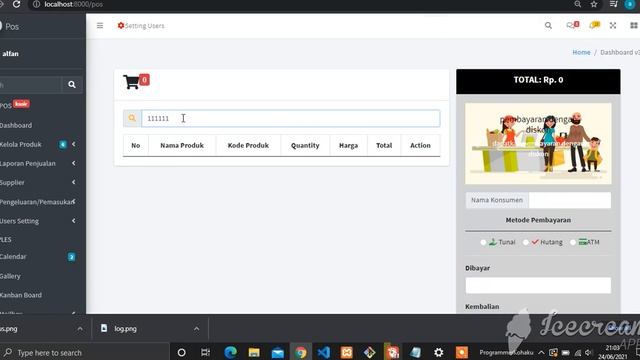
Task: Go to Home breadcrumb link
Action: click(x=581, y=52)
